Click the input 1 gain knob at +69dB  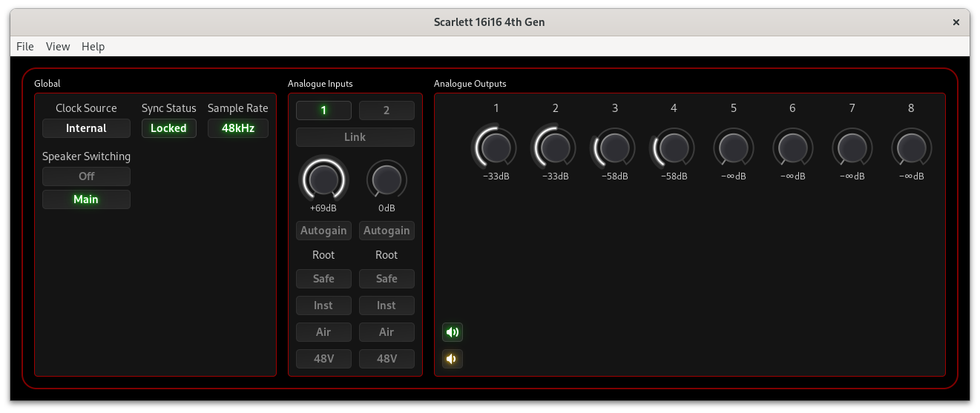[x=323, y=179]
